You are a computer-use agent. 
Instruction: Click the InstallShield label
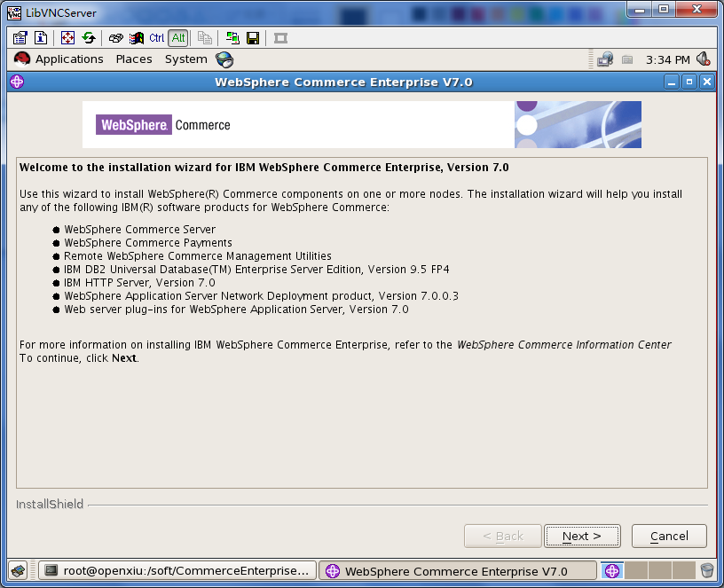50,504
